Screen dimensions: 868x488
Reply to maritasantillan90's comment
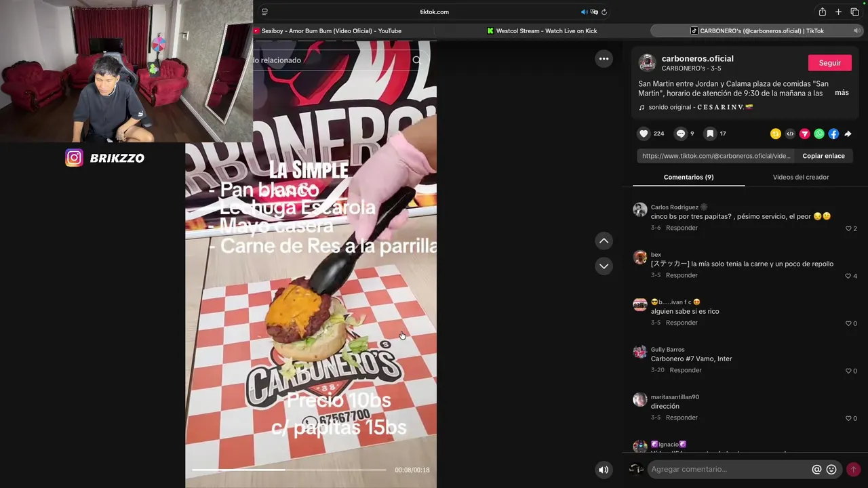[682, 418]
